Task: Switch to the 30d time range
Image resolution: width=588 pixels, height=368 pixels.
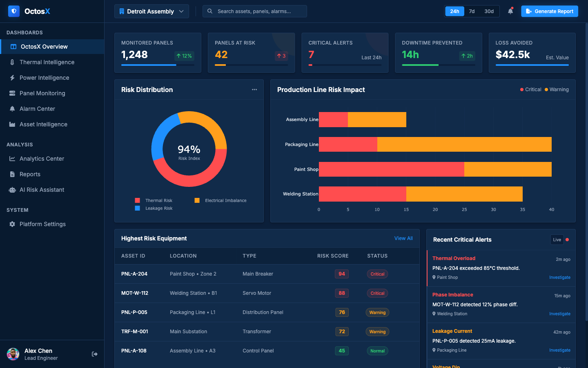Action: [489, 11]
